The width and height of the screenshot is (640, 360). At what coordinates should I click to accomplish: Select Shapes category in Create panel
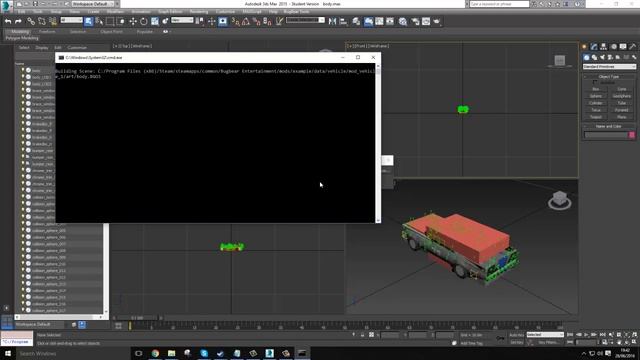tap(594, 58)
